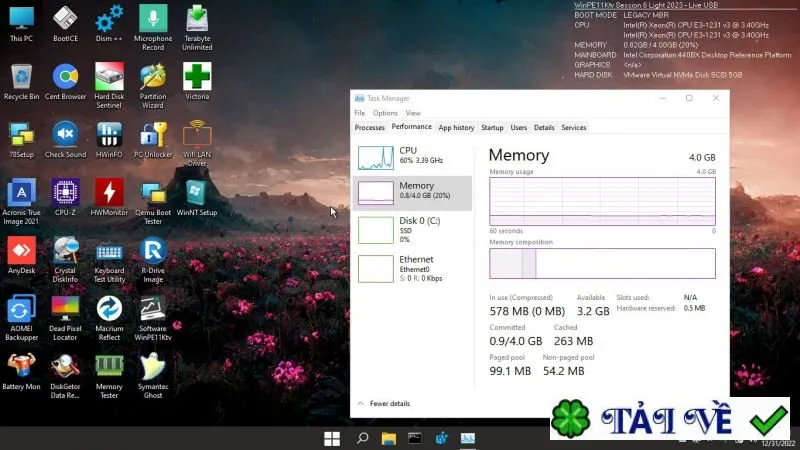
Task: Select Memory in the performance sidebar
Action: pos(412,193)
